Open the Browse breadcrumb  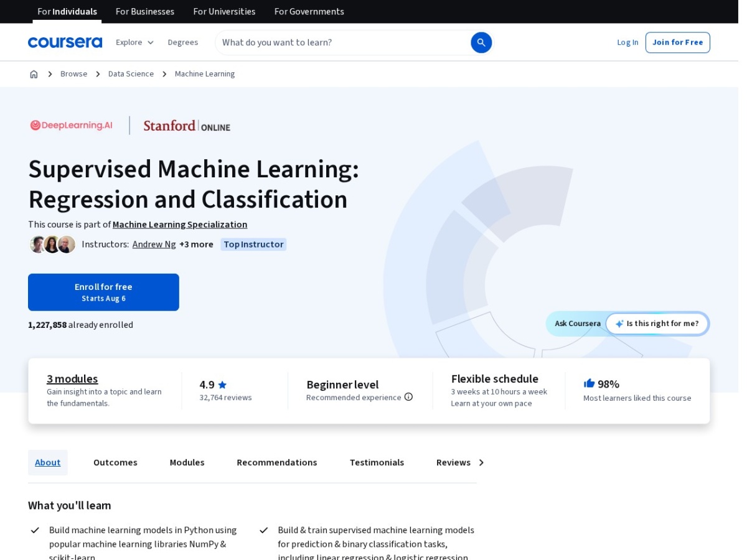pyautogui.click(x=73, y=74)
